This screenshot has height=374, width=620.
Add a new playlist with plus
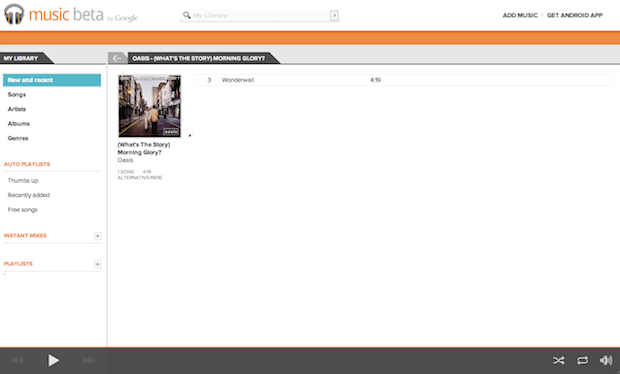[97, 264]
